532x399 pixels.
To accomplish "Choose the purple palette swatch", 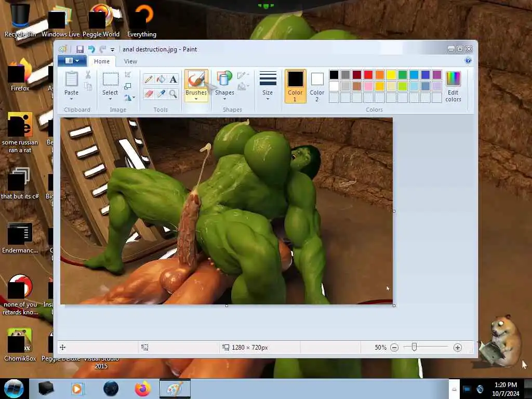I will click(437, 75).
